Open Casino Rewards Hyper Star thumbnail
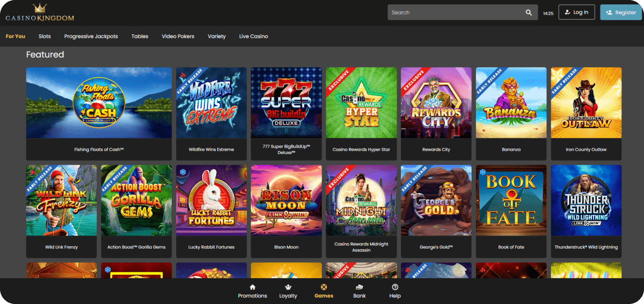The width and height of the screenshot is (644, 304). click(361, 103)
